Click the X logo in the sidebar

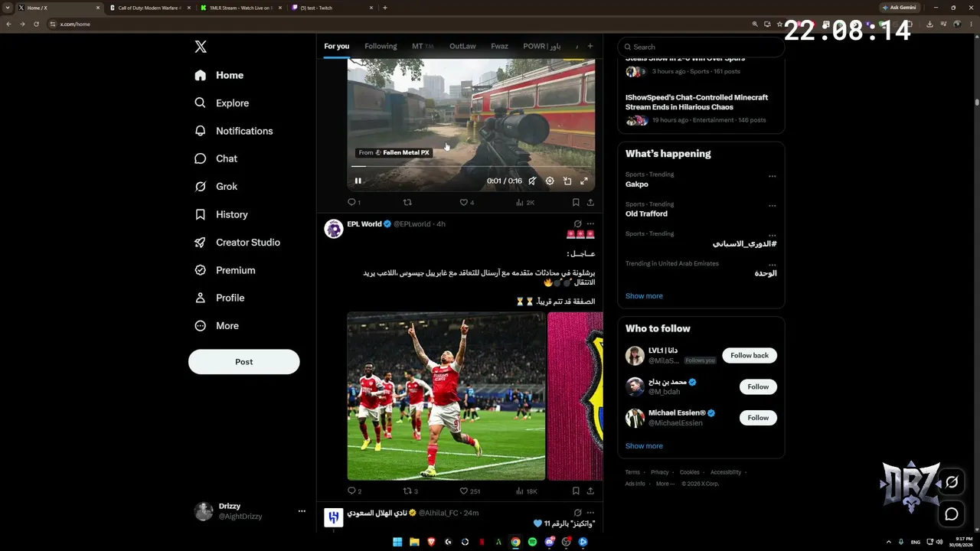201,47
